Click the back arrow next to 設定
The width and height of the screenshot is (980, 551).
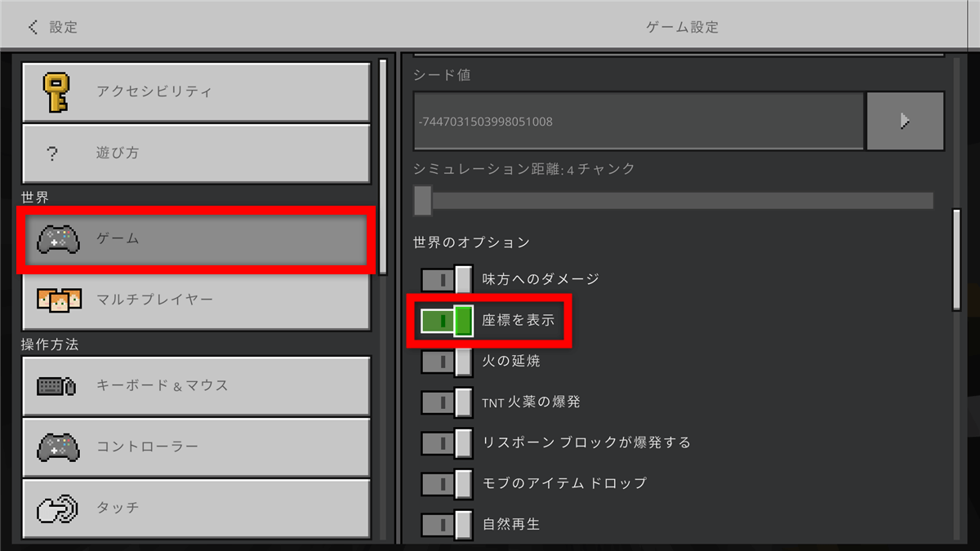(x=33, y=27)
